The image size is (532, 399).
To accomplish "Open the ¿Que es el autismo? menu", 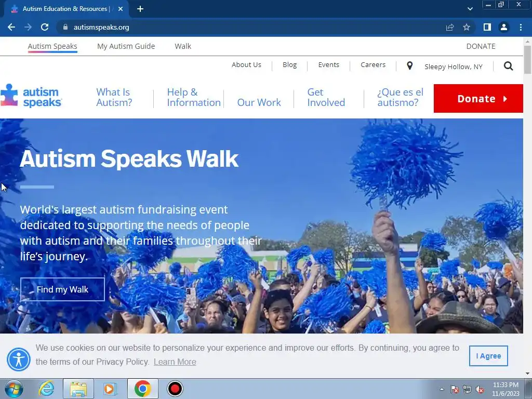I will (401, 97).
